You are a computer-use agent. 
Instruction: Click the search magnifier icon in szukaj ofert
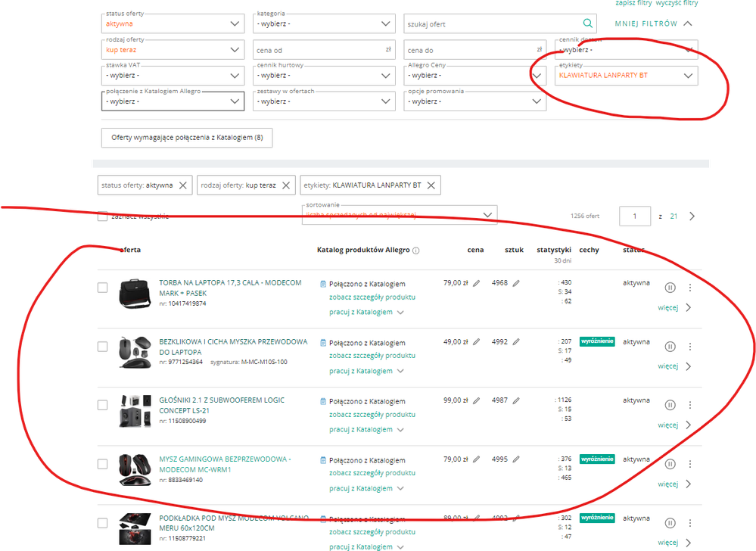tap(587, 23)
